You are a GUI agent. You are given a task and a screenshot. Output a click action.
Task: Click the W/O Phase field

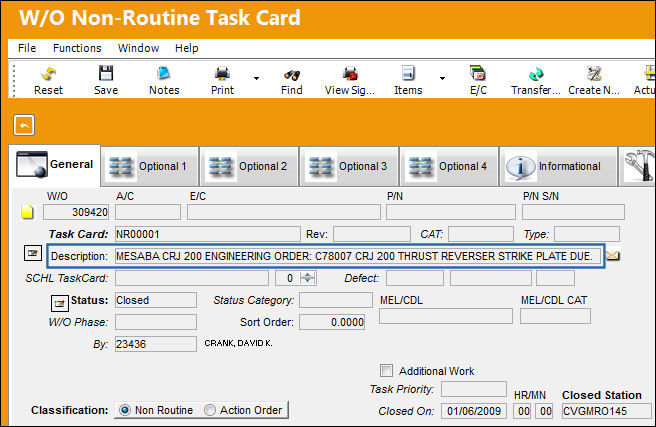[x=156, y=322]
